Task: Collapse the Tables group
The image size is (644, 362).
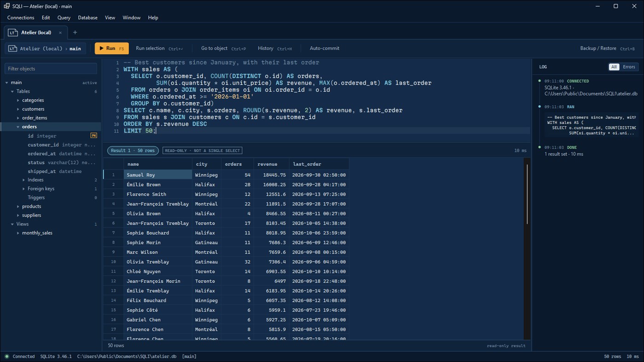Action: [12, 92]
